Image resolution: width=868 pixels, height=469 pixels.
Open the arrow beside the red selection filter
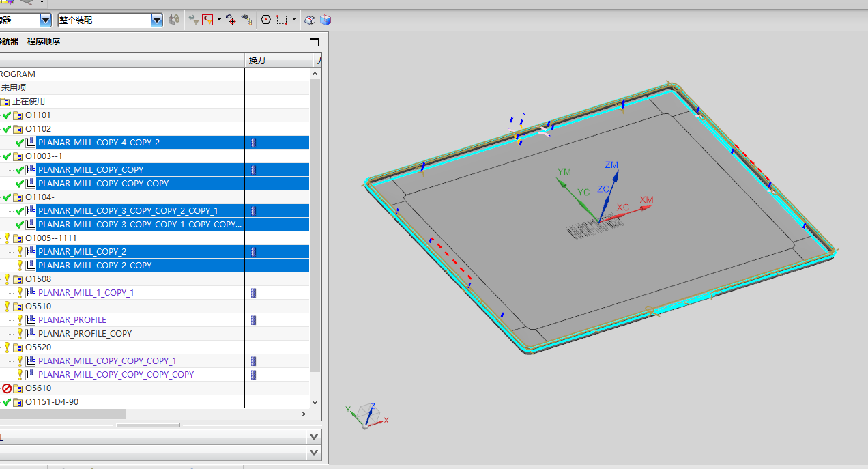219,20
